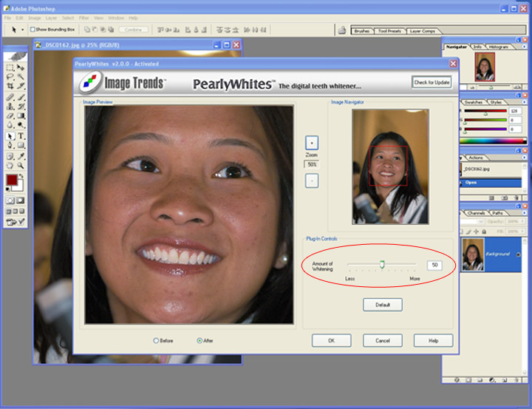Viewport: 532px width, 409px height.
Task: Select the Rectangle shape tool
Action: [x=21, y=146]
